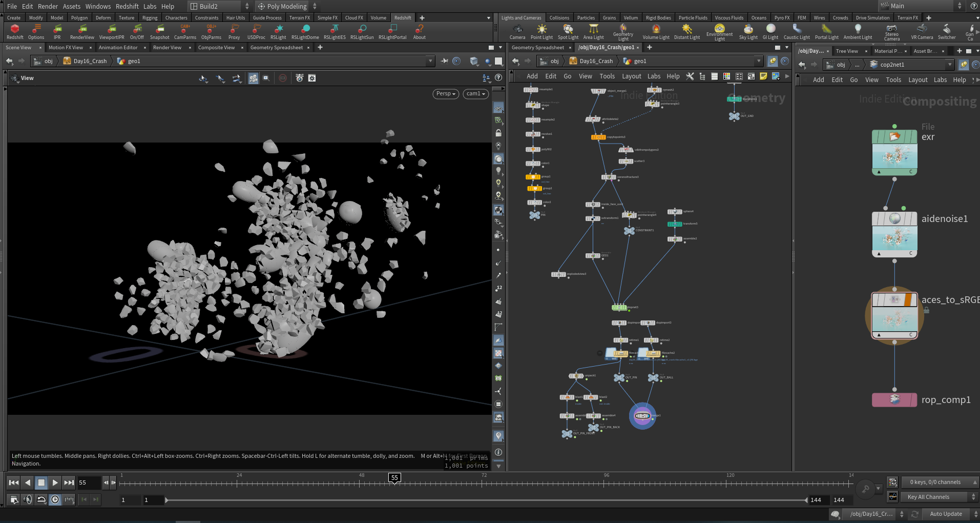Launch Redshift IPR from the shelf
This screenshot has width=980, height=523.
pyautogui.click(x=57, y=32)
